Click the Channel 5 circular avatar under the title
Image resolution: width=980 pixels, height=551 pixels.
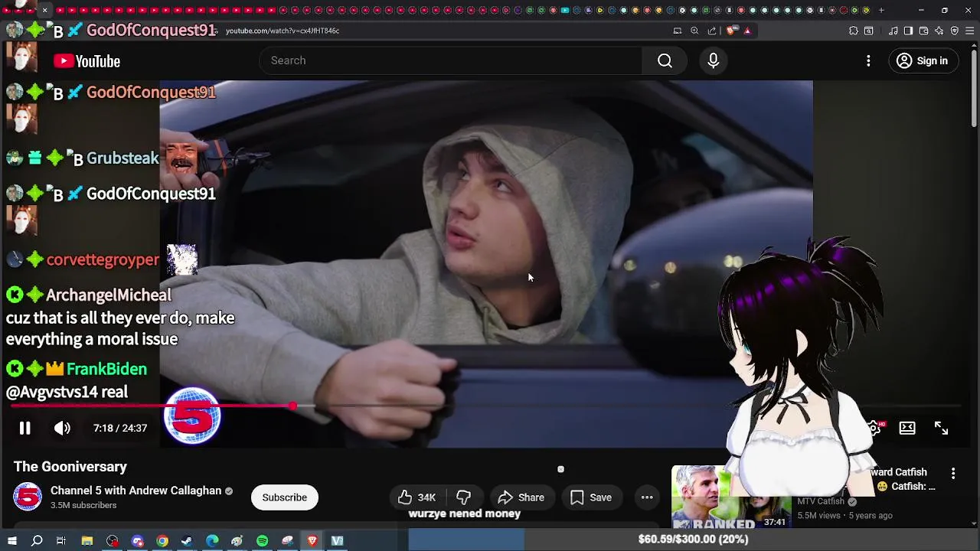click(x=28, y=497)
